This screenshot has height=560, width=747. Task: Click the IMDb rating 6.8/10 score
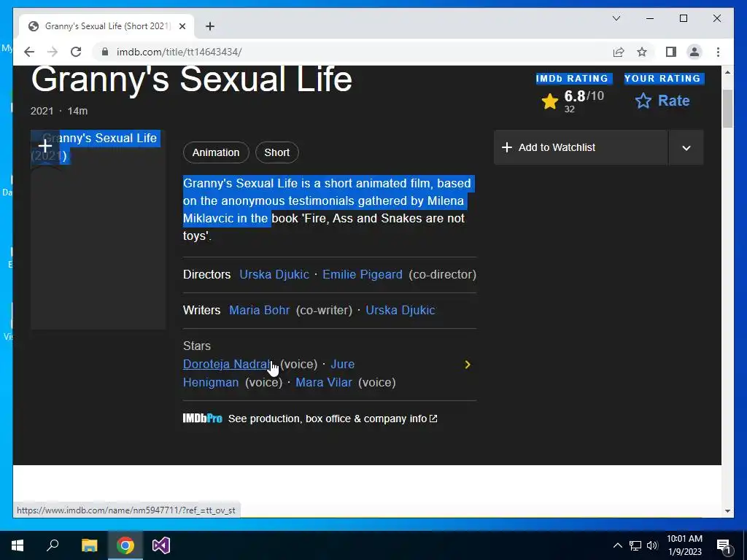click(584, 96)
